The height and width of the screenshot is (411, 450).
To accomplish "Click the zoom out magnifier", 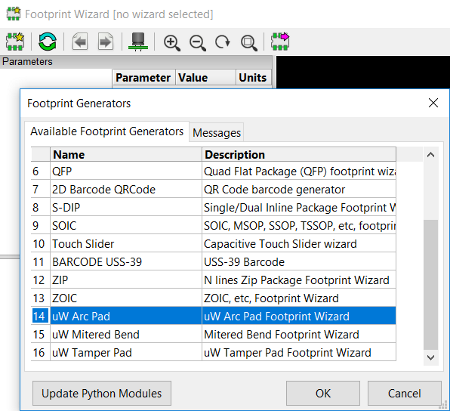I will coord(197,43).
